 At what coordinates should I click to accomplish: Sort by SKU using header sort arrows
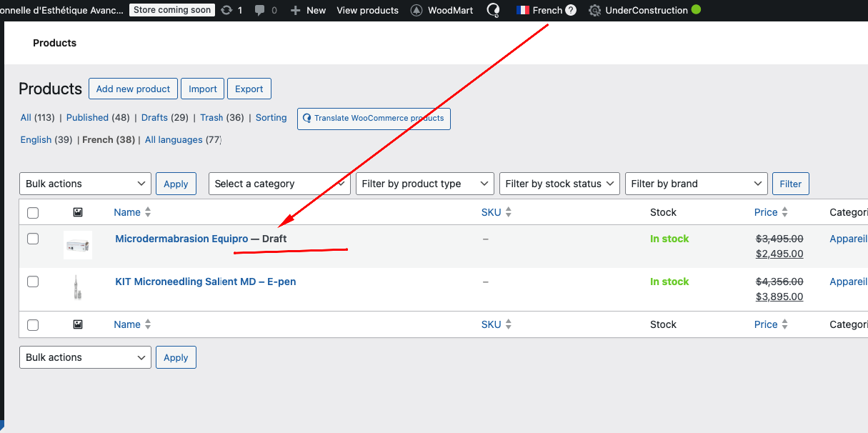point(508,212)
